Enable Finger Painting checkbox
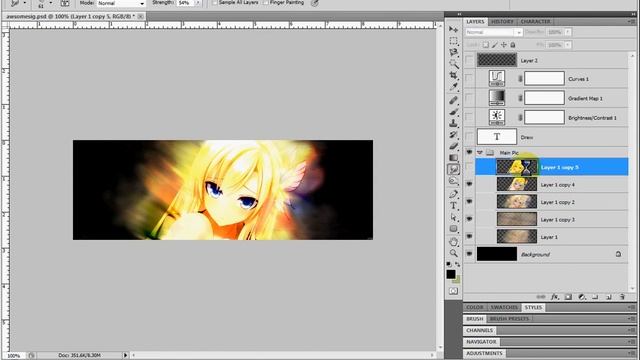Screen dimensions: 640x360 point(266,3)
